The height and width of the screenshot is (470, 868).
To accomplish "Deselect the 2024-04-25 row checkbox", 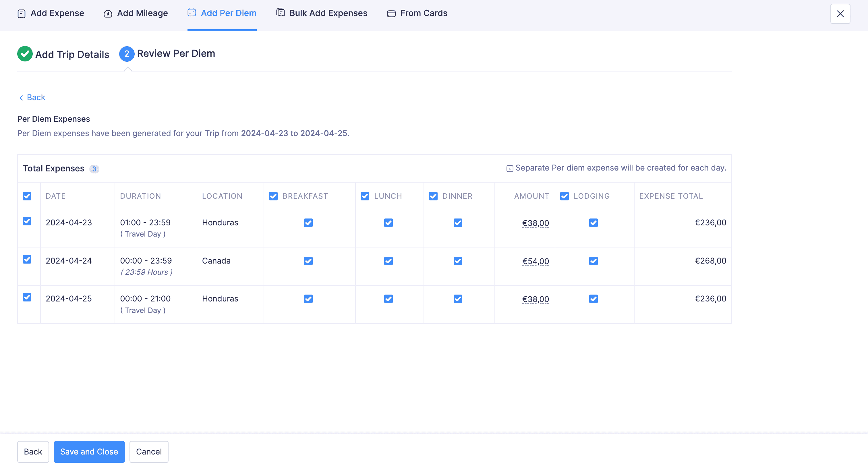I will click(27, 297).
